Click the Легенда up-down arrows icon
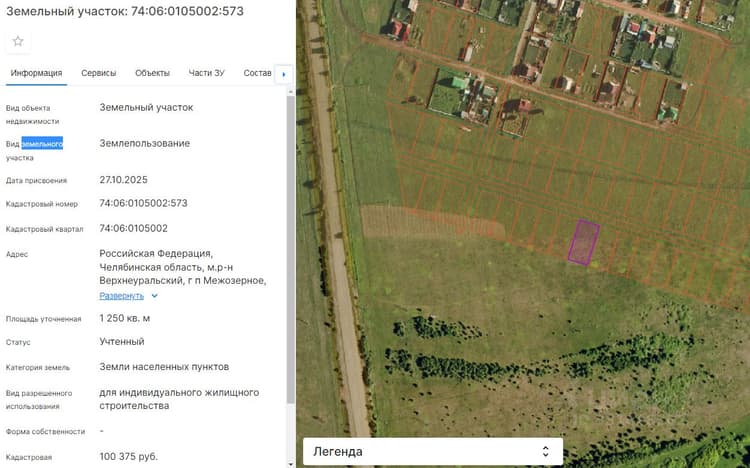Image resolution: width=750 pixels, height=468 pixels. pyautogui.click(x=545, y=451)
